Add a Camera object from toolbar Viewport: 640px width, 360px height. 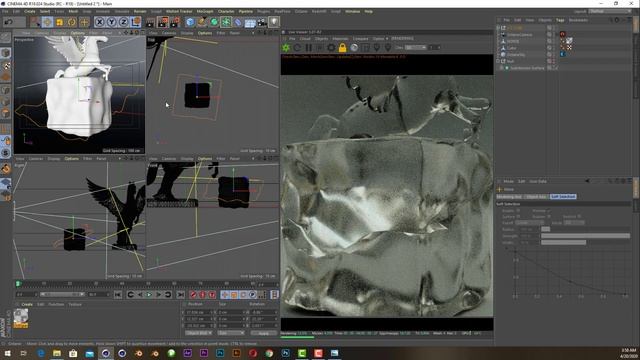[262, 22]
